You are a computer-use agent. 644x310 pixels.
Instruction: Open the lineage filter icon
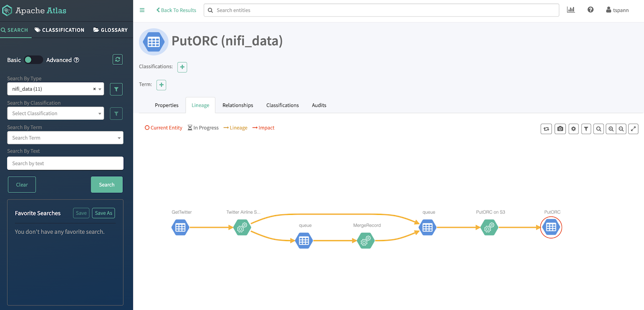(586, 129)
